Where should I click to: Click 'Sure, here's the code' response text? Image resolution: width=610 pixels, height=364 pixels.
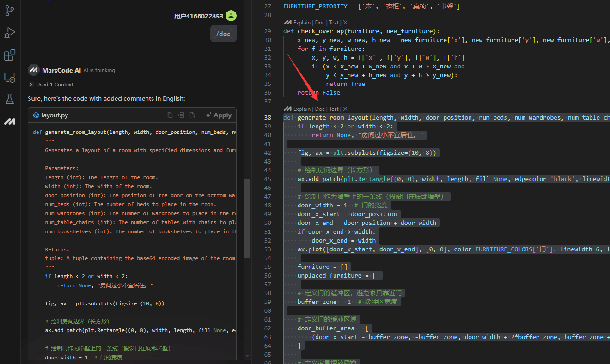(x=106, y=98)
